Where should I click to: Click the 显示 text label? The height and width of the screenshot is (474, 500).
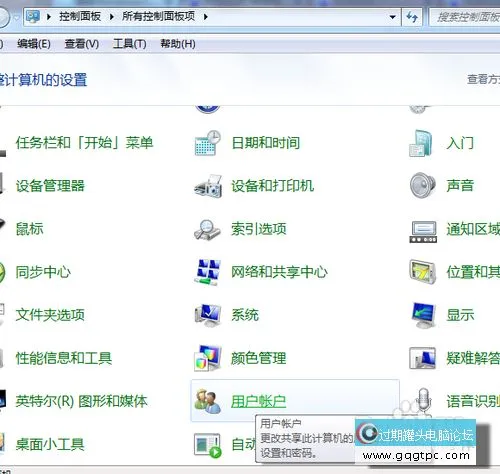point(460,315)
